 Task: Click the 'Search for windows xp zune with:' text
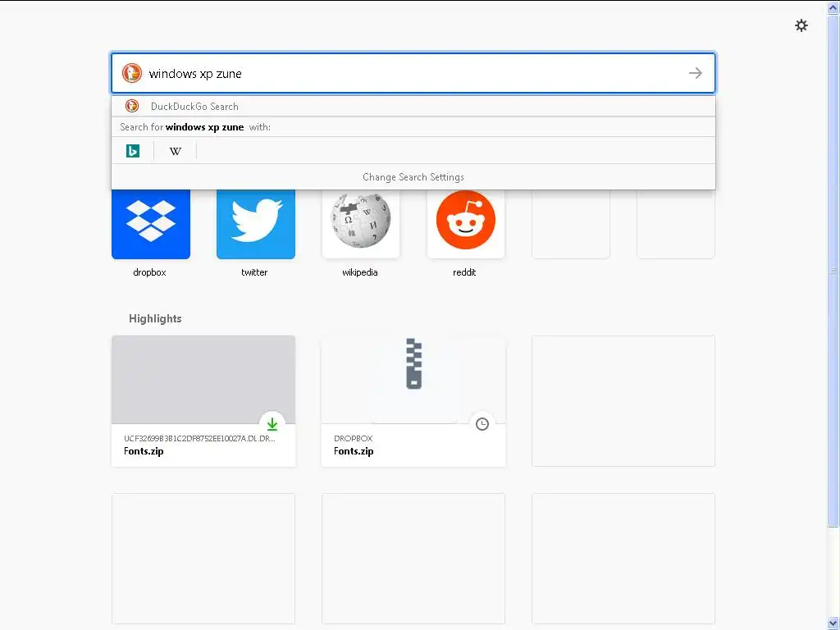pyautogui.click(x=195, y=127)
